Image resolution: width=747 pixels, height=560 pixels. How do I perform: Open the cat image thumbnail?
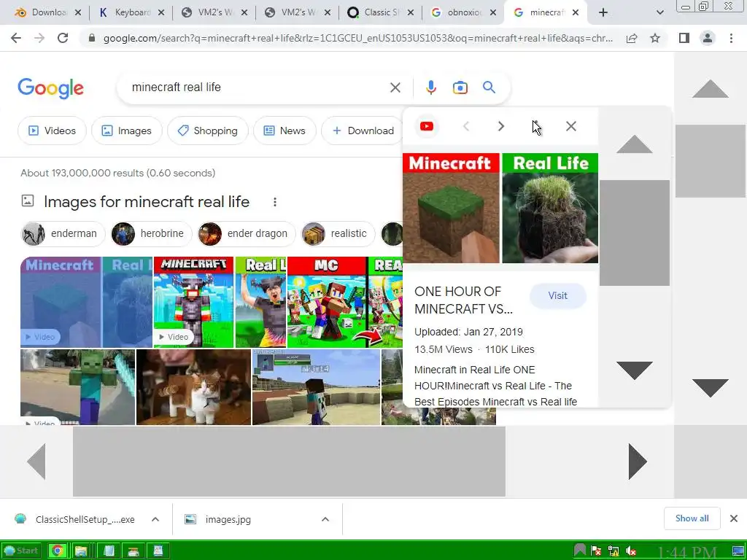pyautogui.click(x=193, y=386)
